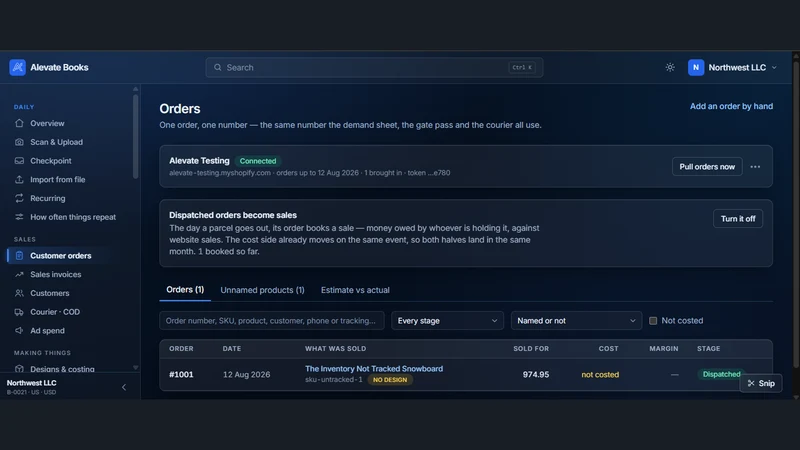Open the Named or not dropdown
Viewport: 800px width, 450px height.
(577, 320)
